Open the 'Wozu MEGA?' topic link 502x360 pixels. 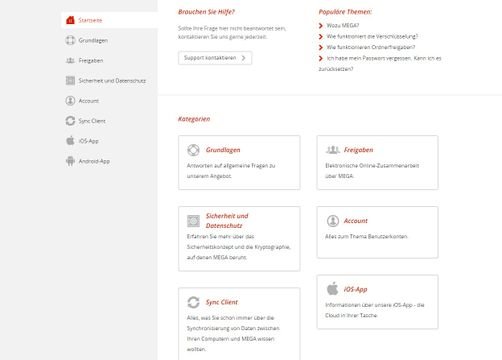[343, 25]
